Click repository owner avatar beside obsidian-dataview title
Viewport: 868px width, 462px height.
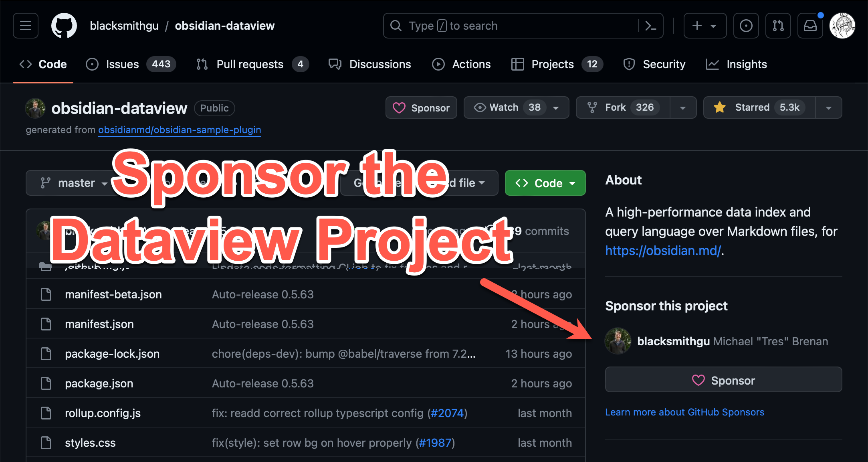tap(35, 108)
